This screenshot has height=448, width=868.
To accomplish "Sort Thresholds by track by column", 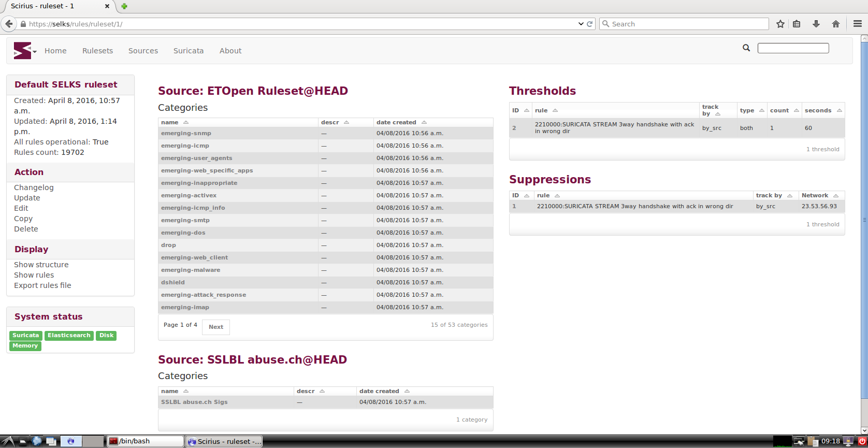I will (711, 110).
